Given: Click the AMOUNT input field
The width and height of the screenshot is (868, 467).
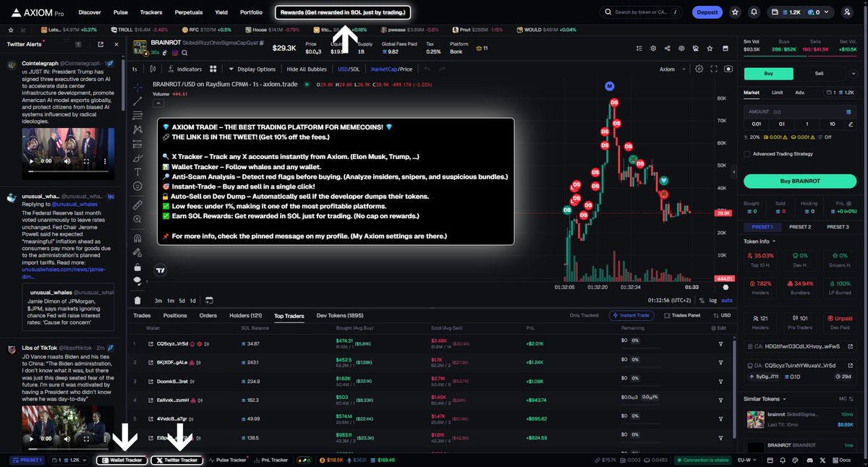Looking at the screenshot, I should coord(799,112).
